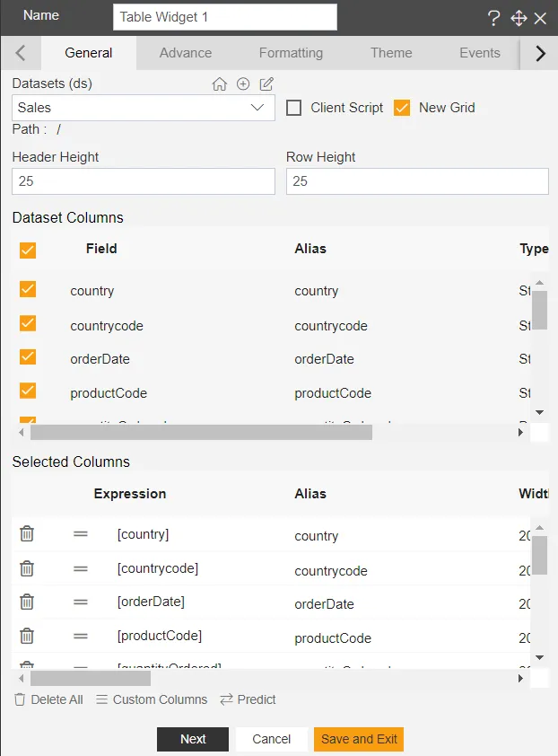Screen dimensions: 558x756
Task: Enable the Client Script checkbox
Action: pyautogui.click(x=293, y=107)
